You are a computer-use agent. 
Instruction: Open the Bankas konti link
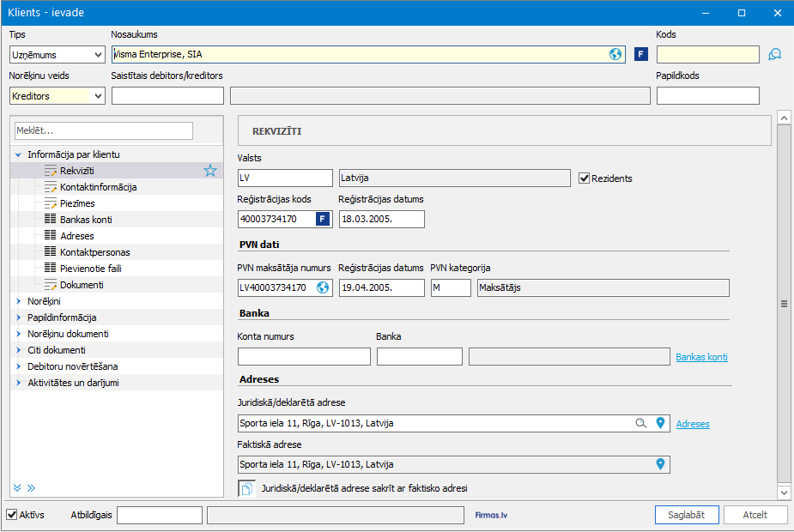tap(701, 357)
